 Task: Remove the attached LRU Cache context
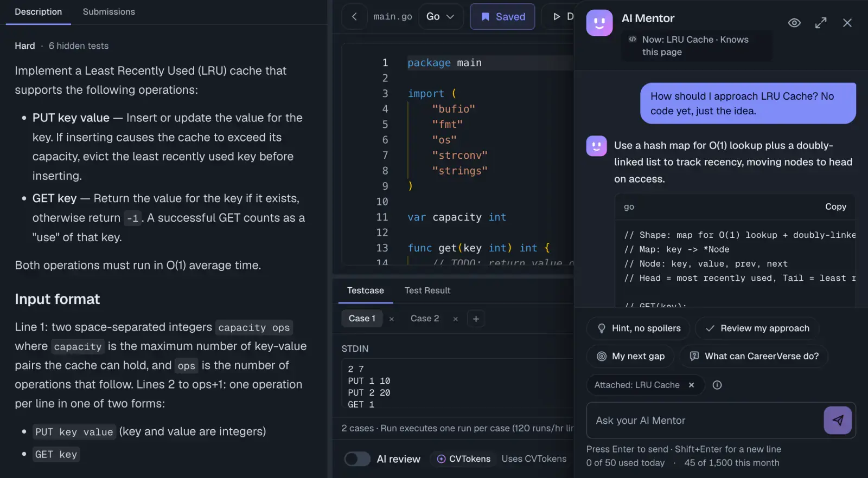[691, 385]
